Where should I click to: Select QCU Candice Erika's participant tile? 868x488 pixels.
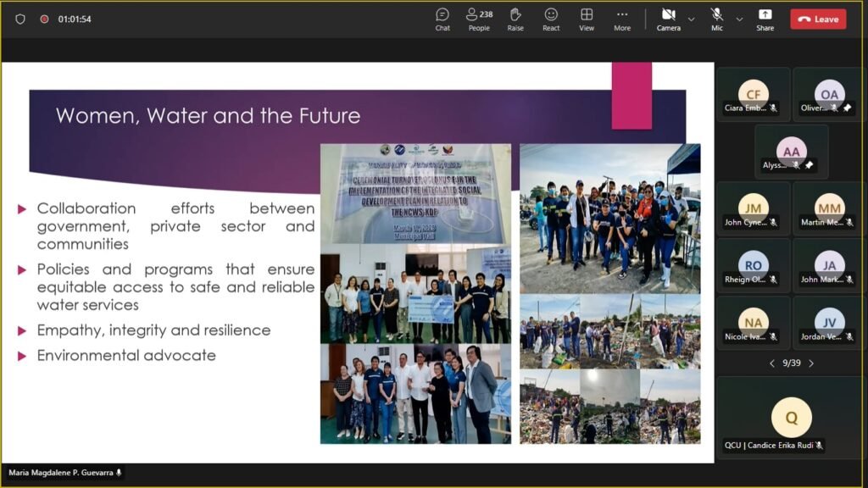(791, 419)
